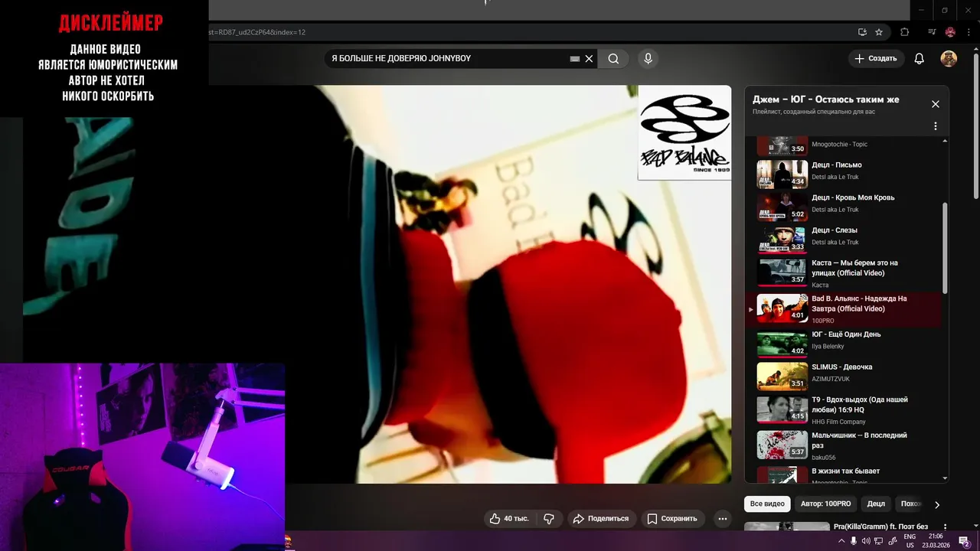Click the link-shaped tray icon
Image resolution: width=980 pixels, height=551 pixels.
pos(892,541)
